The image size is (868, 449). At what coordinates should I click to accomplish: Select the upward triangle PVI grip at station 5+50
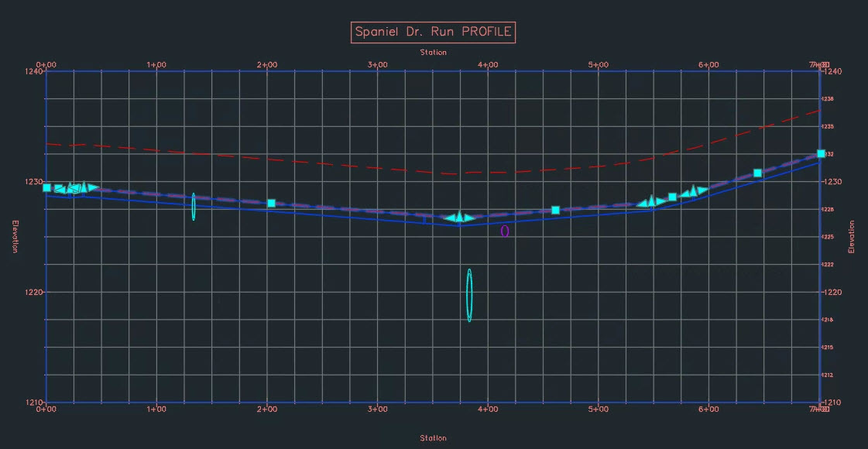pos(651,201)
